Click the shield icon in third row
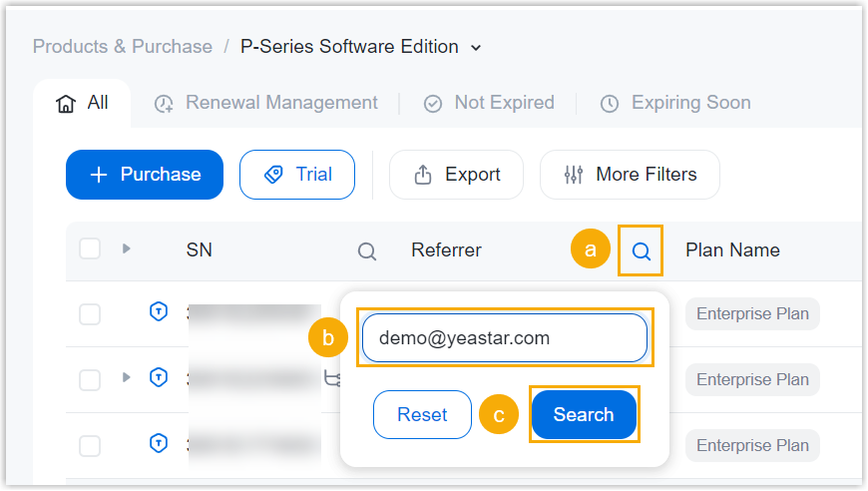Image resolution: width=868 pixels, height=491 pixels. 158,443
